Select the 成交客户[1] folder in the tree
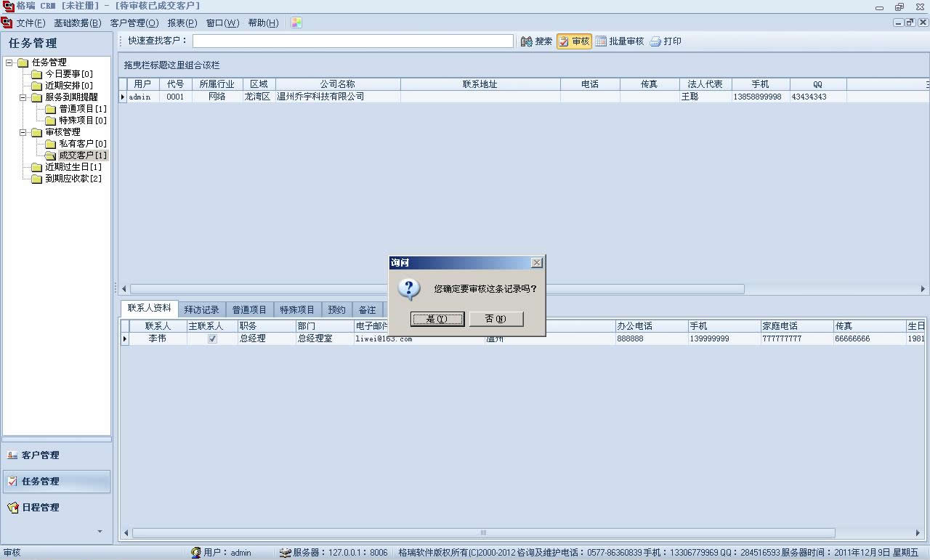This screenshot has height=560, width=930. tap(82, 155)
